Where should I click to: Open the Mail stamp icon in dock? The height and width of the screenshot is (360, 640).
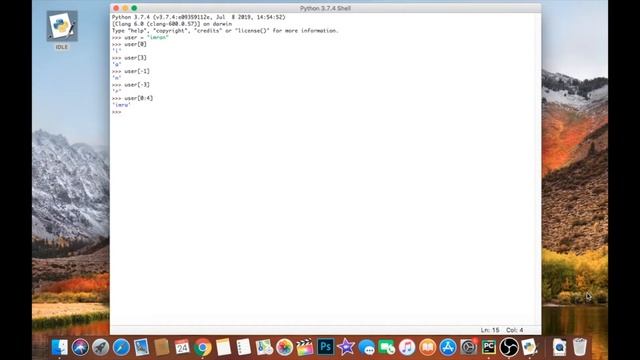coord(142,347)
